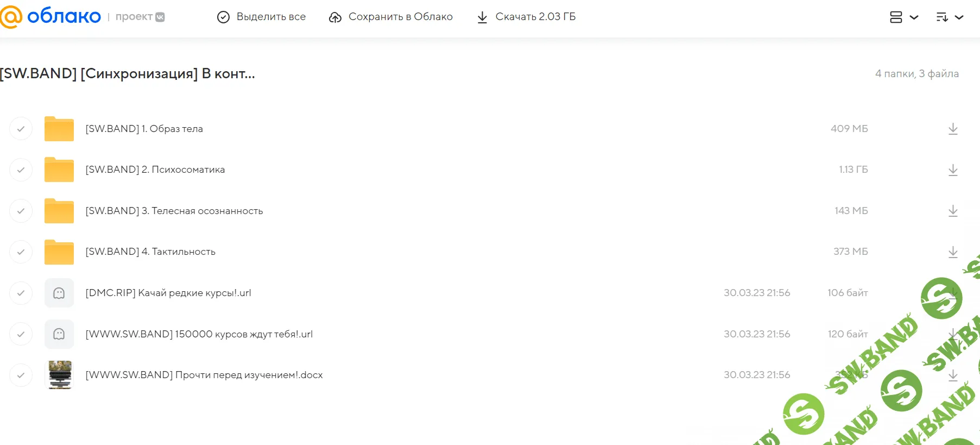Open the Телесная осознанность folder name
Screen dimensions: 980x445
[x=174, y=211]
